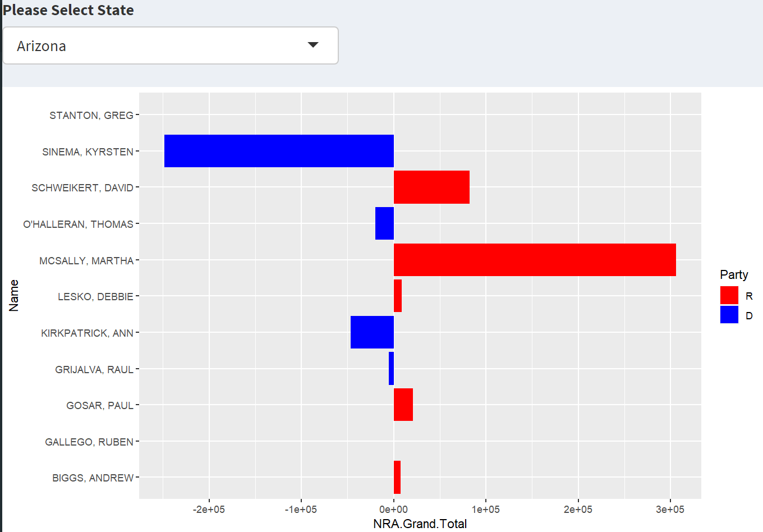Click Ann Kirkpatrick's blue bar
Viewport: 763px width, 532px height.
pos(372,332)
